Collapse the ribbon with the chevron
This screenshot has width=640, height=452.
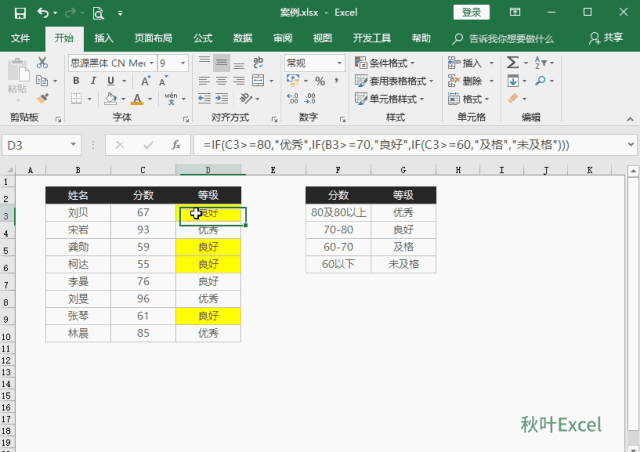coord(630,119)
